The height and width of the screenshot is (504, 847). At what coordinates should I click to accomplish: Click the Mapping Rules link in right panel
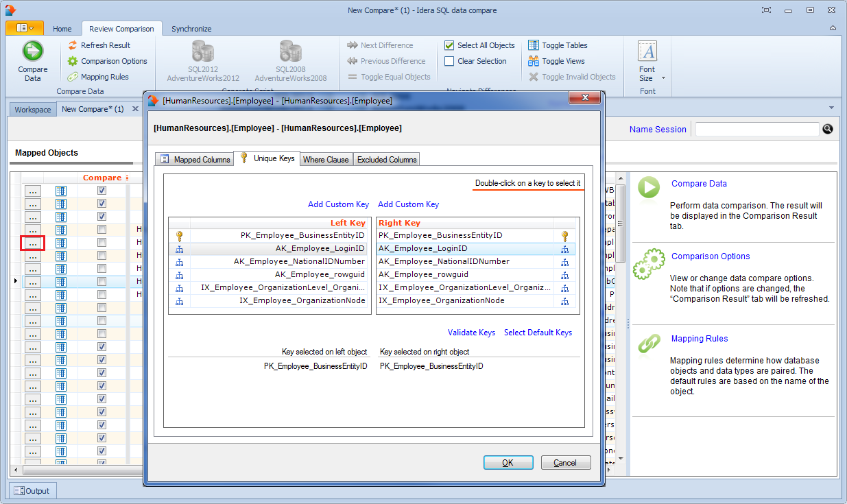(700, 339)
